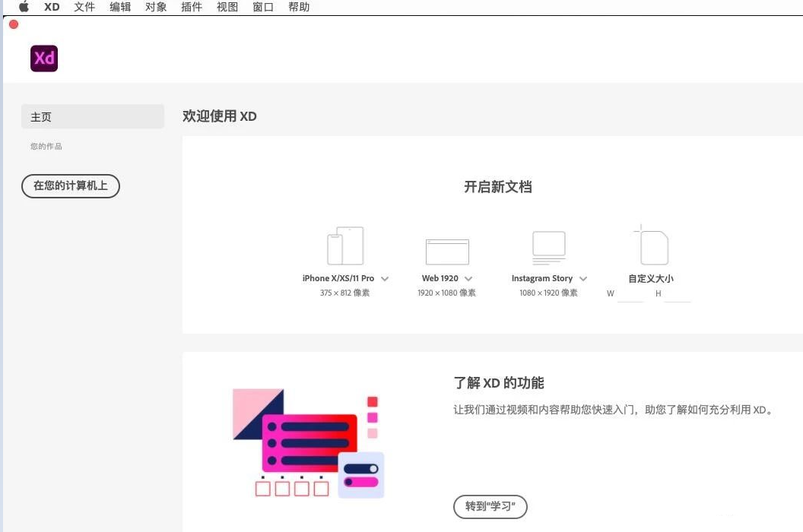The height and width of the screenshot is (532, 803).
Task: Expand the iPhone X/XS/11 Pro size dropdown
Action: (385, 279)
